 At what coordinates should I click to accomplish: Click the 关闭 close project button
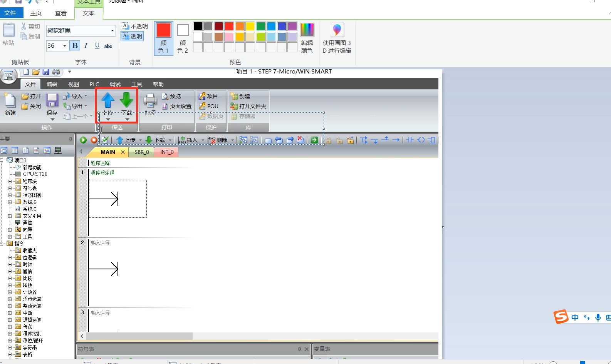pos(31,106)
